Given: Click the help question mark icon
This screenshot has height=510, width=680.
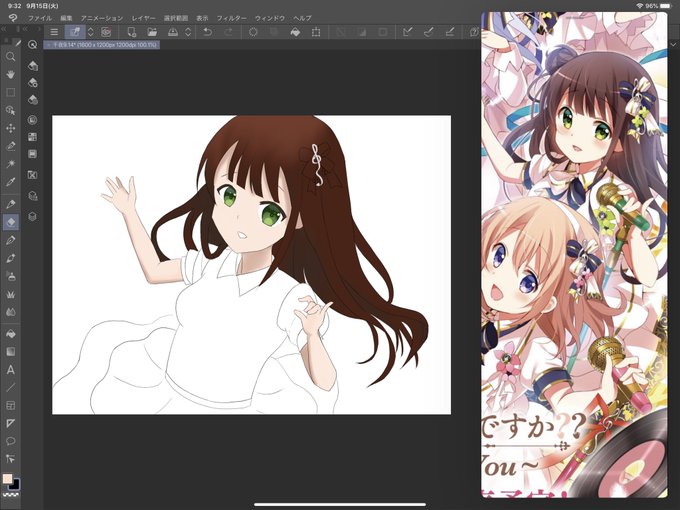Looking at the screenshot, I should point(474,32).
